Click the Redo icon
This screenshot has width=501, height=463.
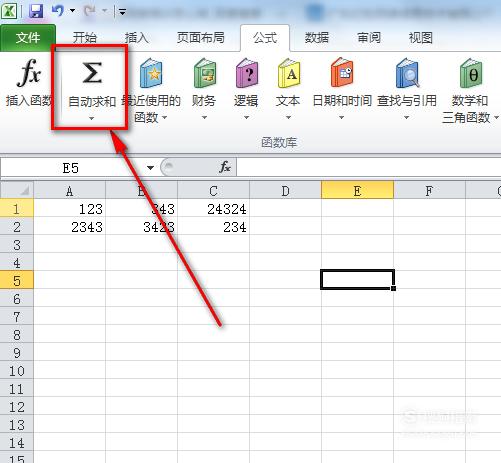[89, 11]
